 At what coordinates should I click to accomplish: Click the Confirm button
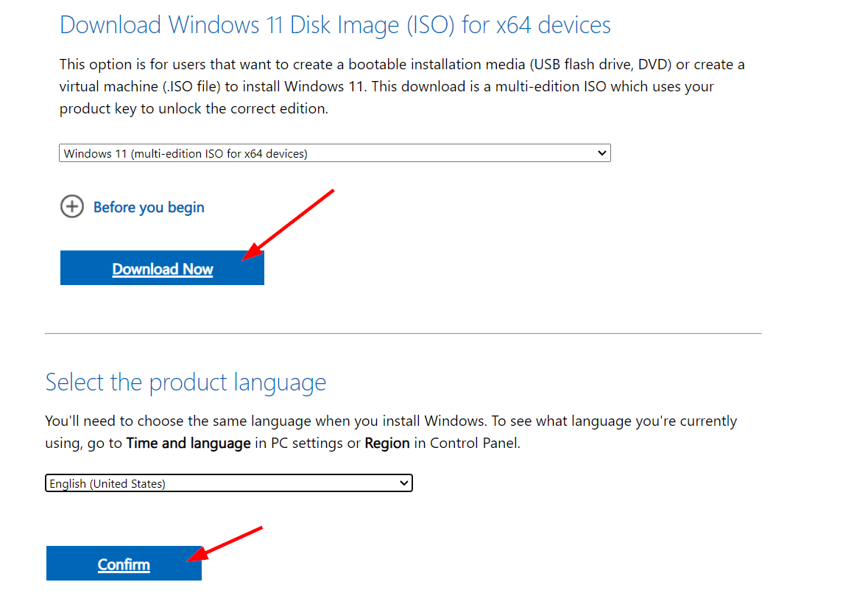(124, 564)
